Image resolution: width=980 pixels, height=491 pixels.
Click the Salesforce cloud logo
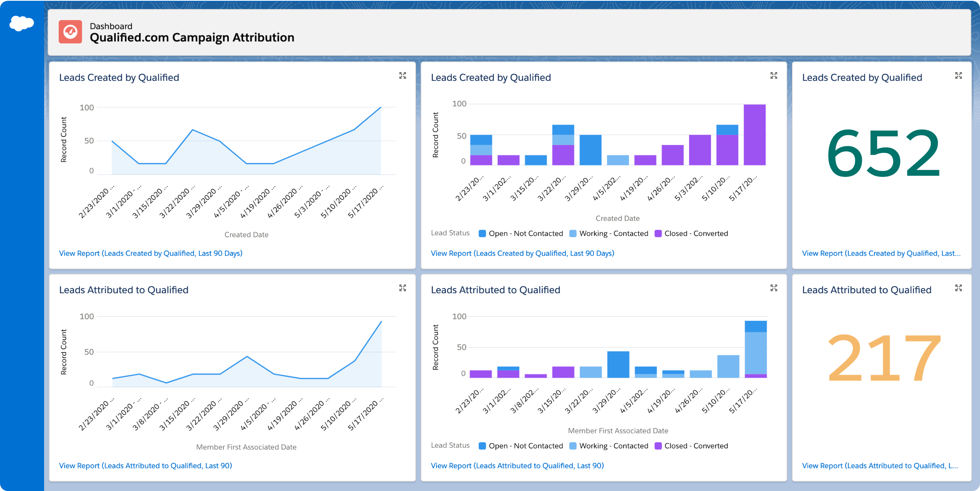coord(22,24)
